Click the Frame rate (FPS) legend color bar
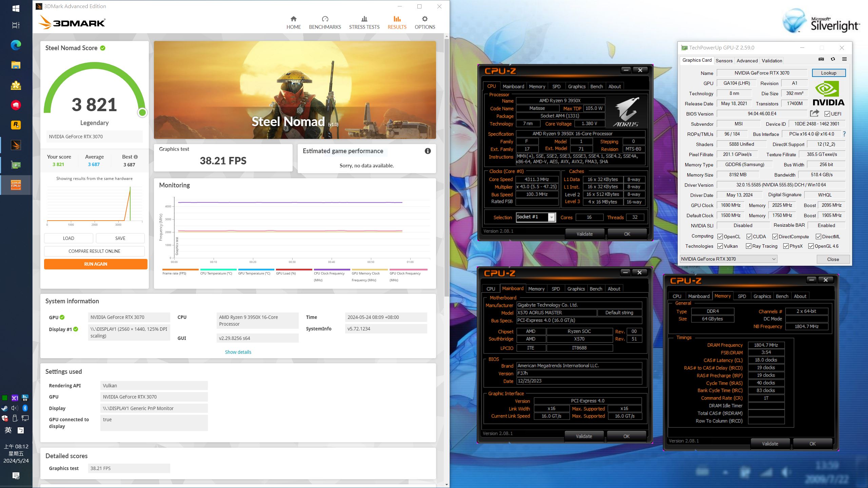The height and width of the screenshot is (488, 868). click(180, 270)
